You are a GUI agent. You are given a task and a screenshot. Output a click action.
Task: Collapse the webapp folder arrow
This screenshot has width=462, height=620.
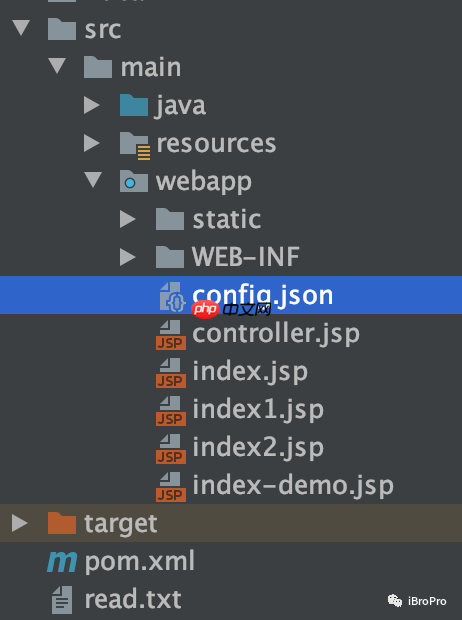(x=93, y=180)
